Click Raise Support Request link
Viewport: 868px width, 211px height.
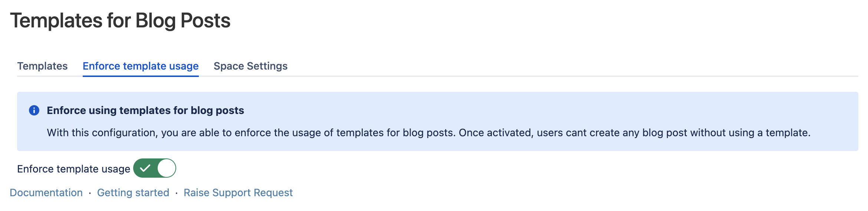[x=238, y=192]
